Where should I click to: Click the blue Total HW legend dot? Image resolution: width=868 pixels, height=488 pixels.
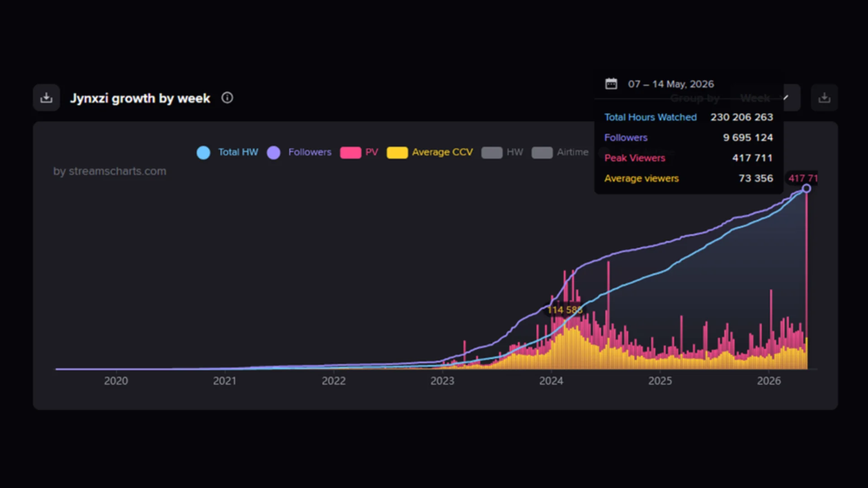coord(203,152)
